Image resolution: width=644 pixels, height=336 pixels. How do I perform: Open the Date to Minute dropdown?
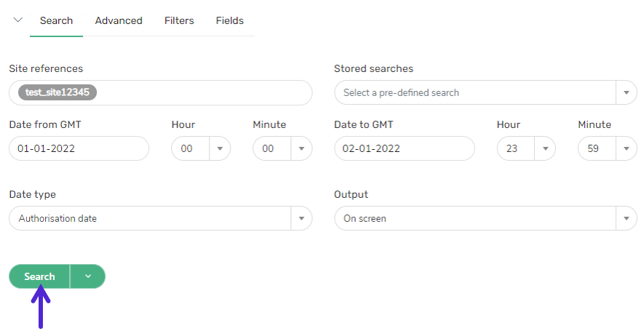[x=627, y=148]
